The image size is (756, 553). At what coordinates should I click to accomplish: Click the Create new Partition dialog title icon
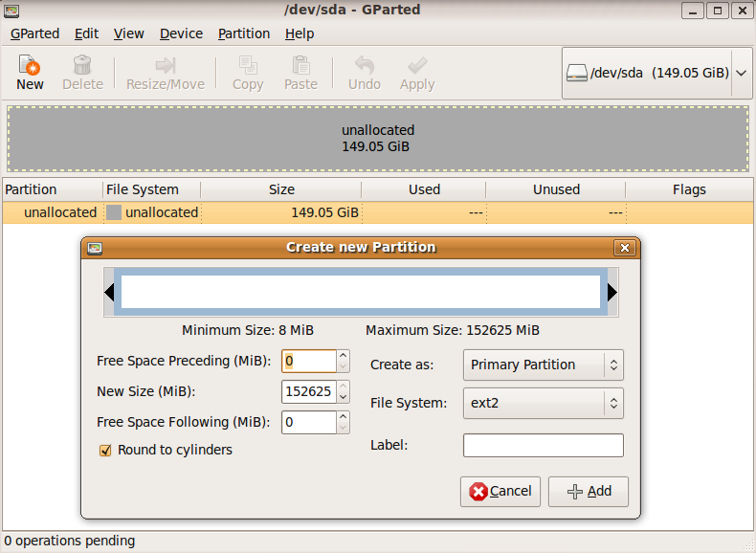click(x=95, y=248)
